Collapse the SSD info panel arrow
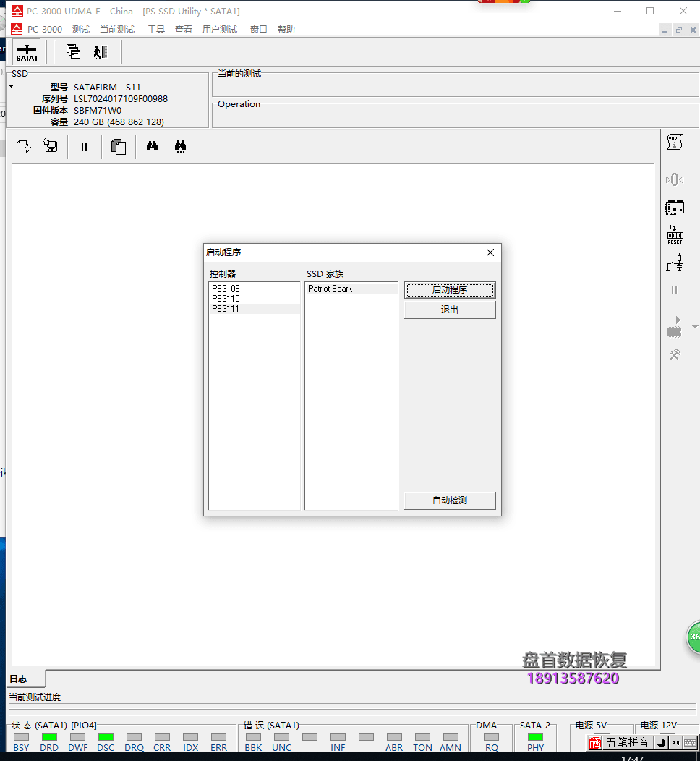 click(x=11, y=87)
